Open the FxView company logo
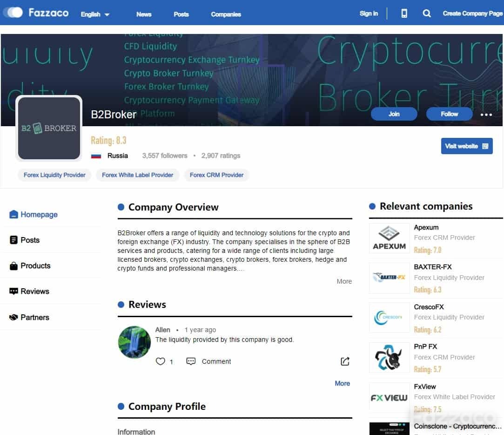Viewport: 504px width, 435px height. 389,398
